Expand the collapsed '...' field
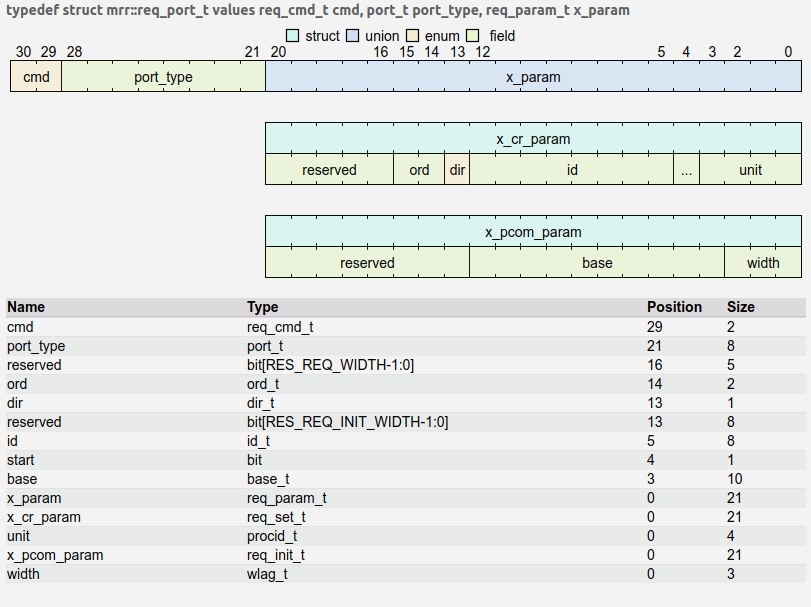This screenshot has width=811, height=607. point(686,170)
